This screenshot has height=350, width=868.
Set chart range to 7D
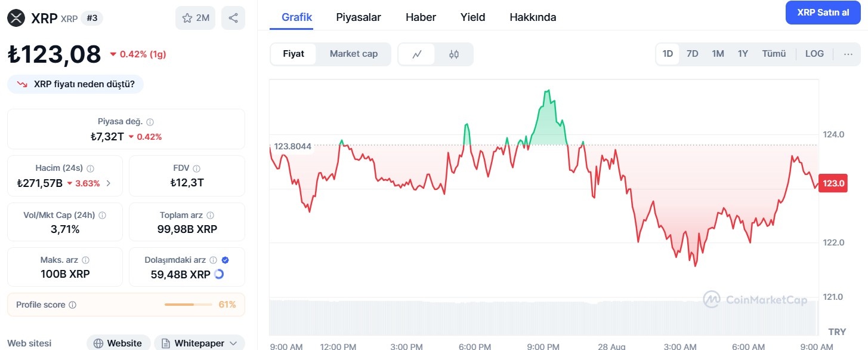(x=693, y=54)
